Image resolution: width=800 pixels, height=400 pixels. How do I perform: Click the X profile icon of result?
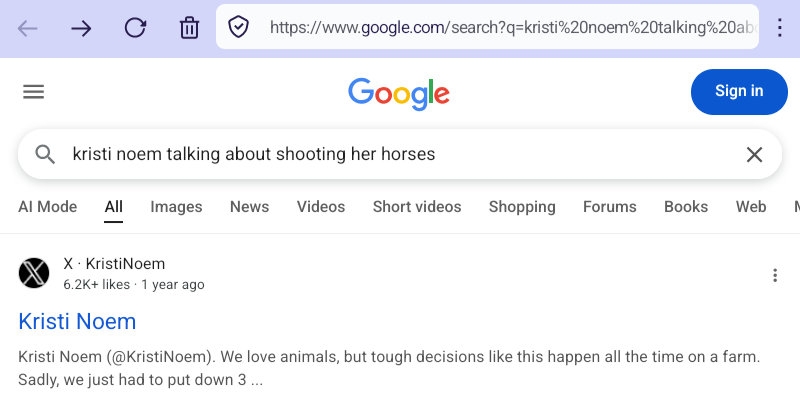pos(34,273)
